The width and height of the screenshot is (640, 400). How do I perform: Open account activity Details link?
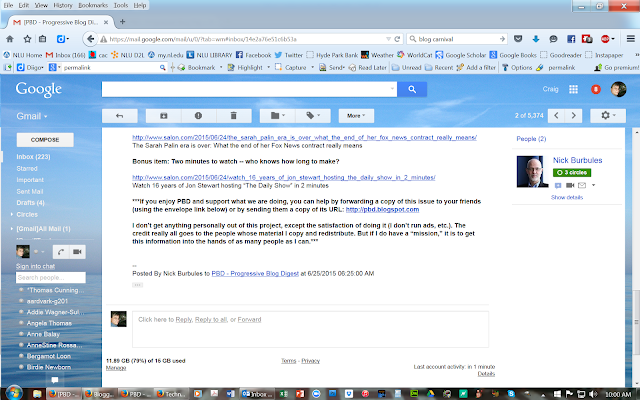click(x=486, y=373)
